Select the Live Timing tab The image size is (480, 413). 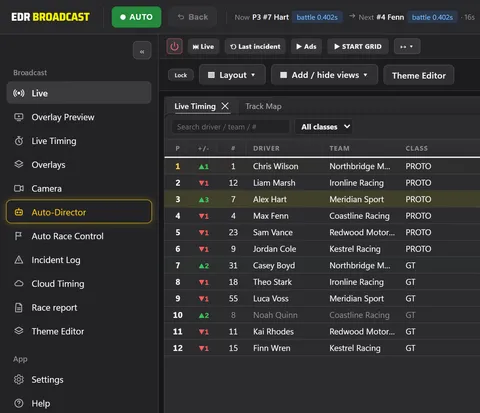(x=195, y=106)
